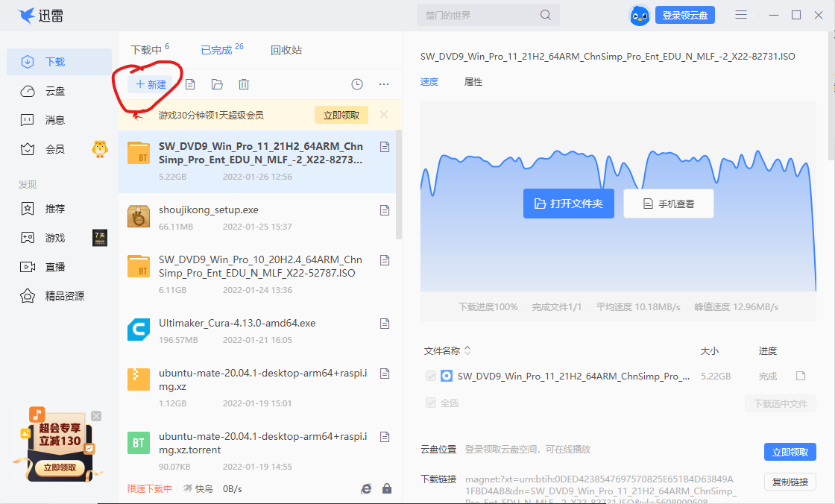Image resolution: width=835 pixels, height=504 pixels.
Task: Click file icon next to 完成 status
Action: tap(801, 376)
